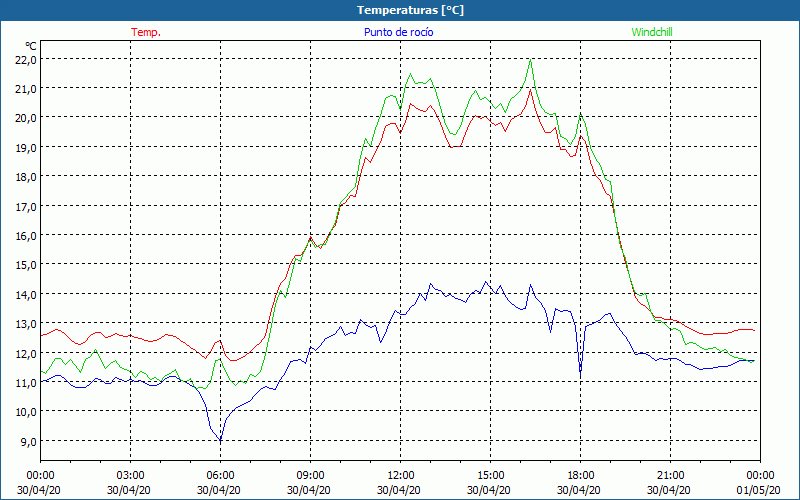Click the '16,0' y-axis value
The width and height of the screenshot is (800, 500).
click(x=27, y=236)
